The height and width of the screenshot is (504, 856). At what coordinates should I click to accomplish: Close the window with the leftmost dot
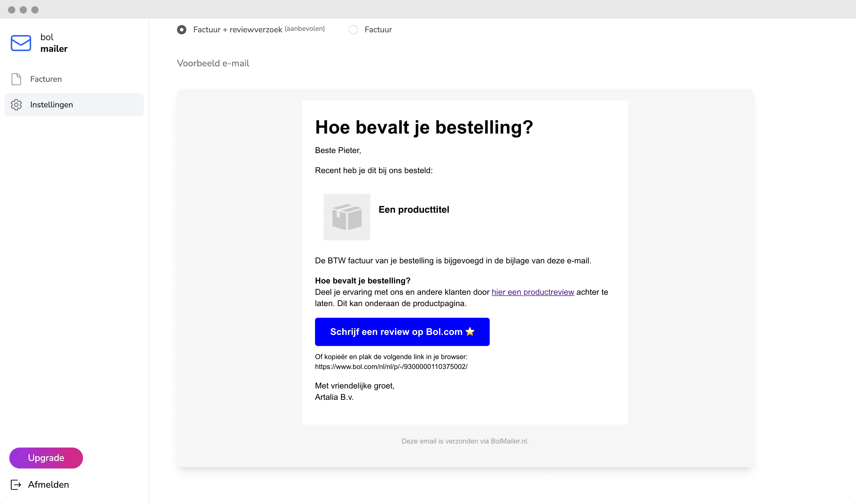12,10
